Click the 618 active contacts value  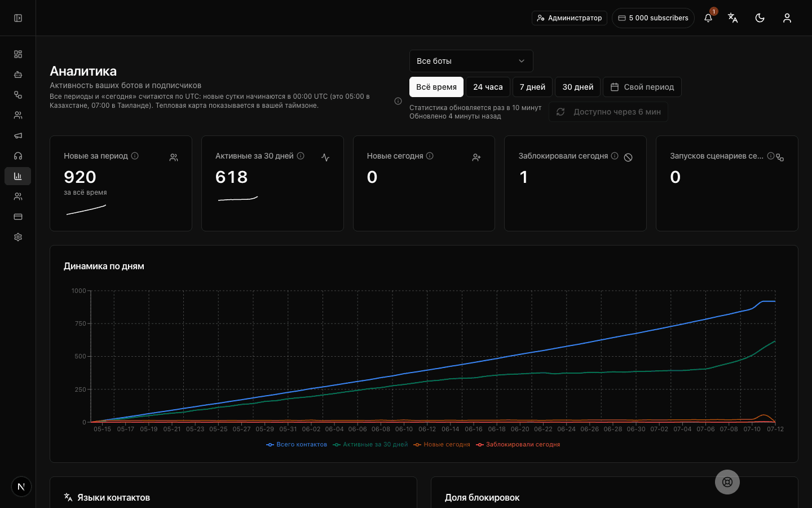pos(232,177)
